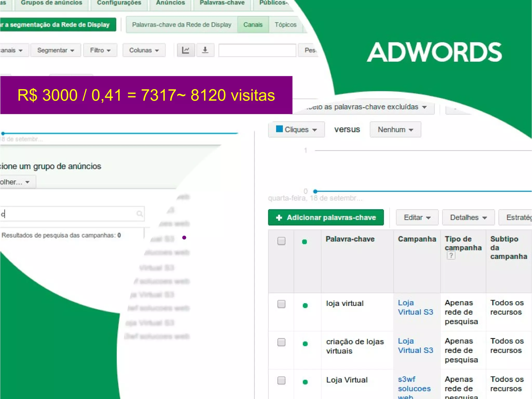Open the Detalhes dropdown
Image resolution: width=532 pixels, height=399 pixels.
pyautogui.click(x=468, y=217)
